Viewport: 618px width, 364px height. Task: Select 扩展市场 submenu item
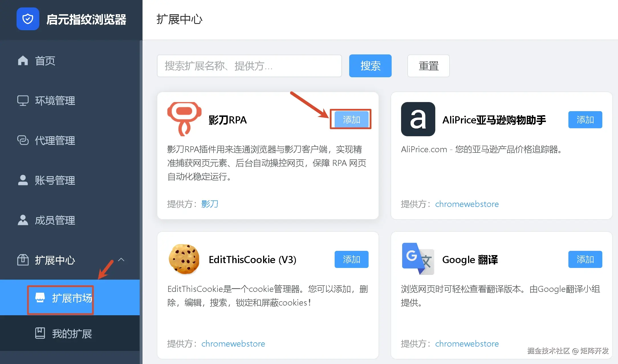pos(70,298)
